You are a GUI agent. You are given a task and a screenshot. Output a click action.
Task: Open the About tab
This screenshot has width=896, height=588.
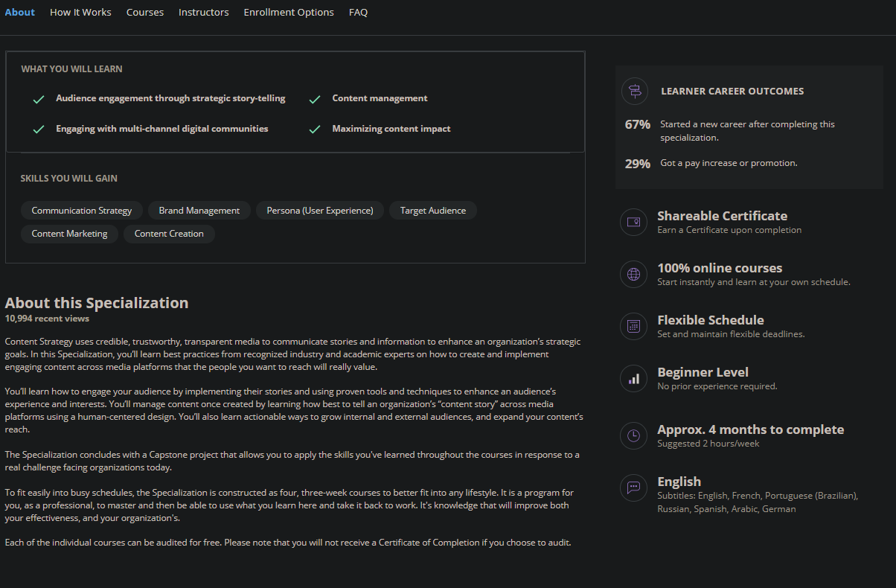pos(20,12)
